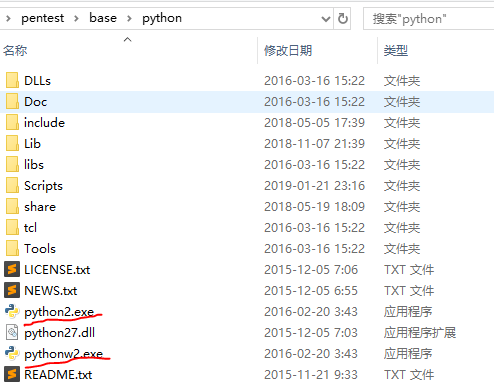494x385 pixels.
Task: Open the address bar history dropdown
Action: click(325, 19)
